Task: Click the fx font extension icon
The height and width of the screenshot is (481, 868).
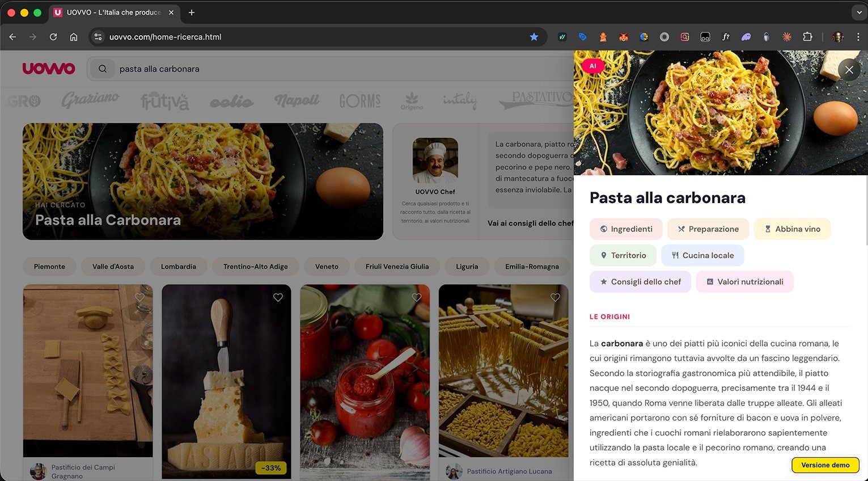Action: [x=726, y=37]
